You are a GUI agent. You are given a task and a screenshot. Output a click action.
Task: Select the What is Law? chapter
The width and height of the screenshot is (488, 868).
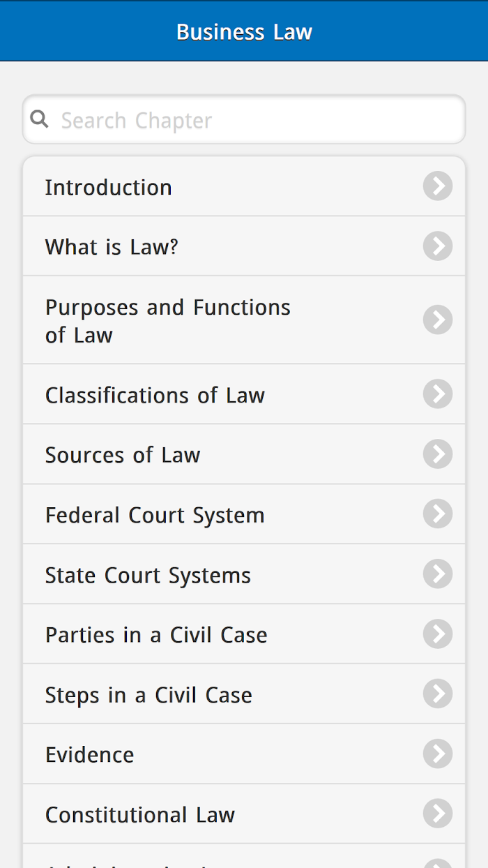[244, 246]
